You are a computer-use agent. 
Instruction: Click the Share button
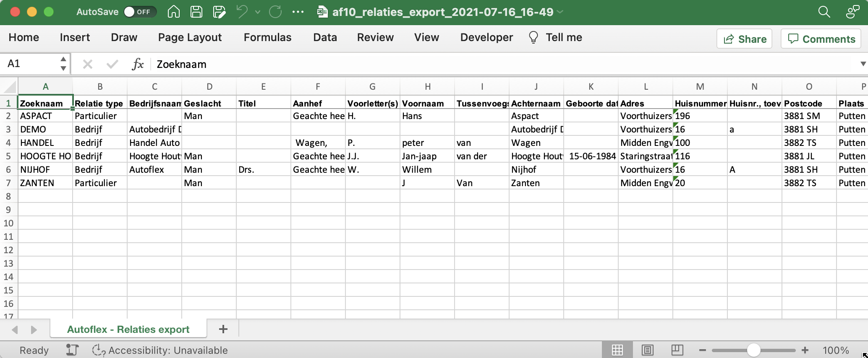pyautogui.click(x=744, y=39)
